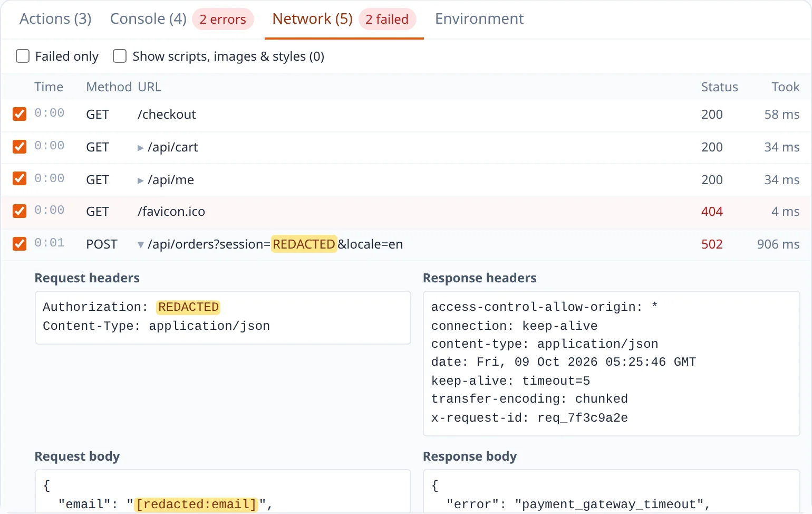
Task: Click the Time column header
Action: [49, 87]
